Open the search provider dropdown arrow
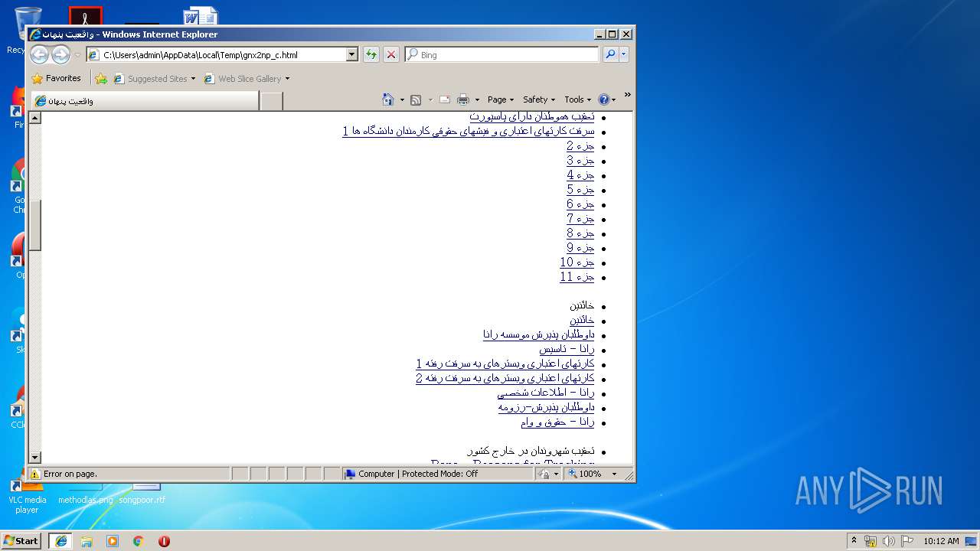Screen dimensions: 980x551 [x=624, y=54]
